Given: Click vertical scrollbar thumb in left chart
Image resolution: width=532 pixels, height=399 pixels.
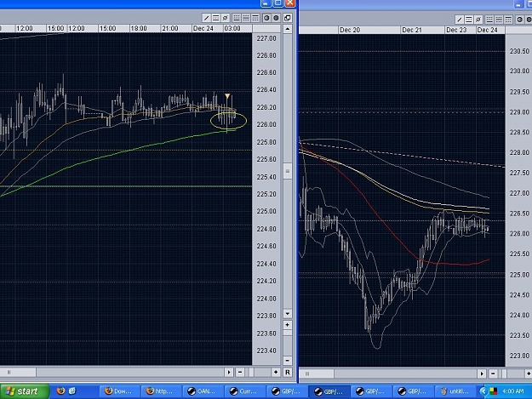Looking at the screenshot, I should (288, 171).
